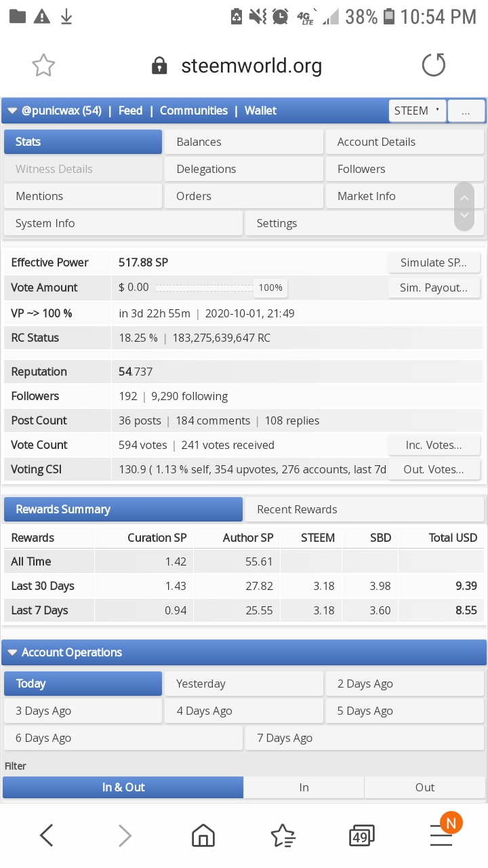Open the bookmarks list star icon
The height and width of the screenshot is (868, 488).
tap(283, 835)
